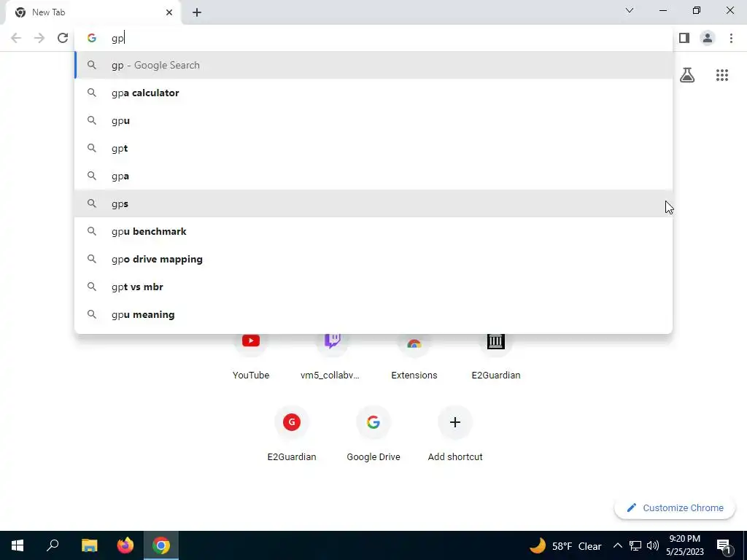Screen dimensions: 747x560
Task: Pick the plain 'gpu' suggestion
Action: 373,120
